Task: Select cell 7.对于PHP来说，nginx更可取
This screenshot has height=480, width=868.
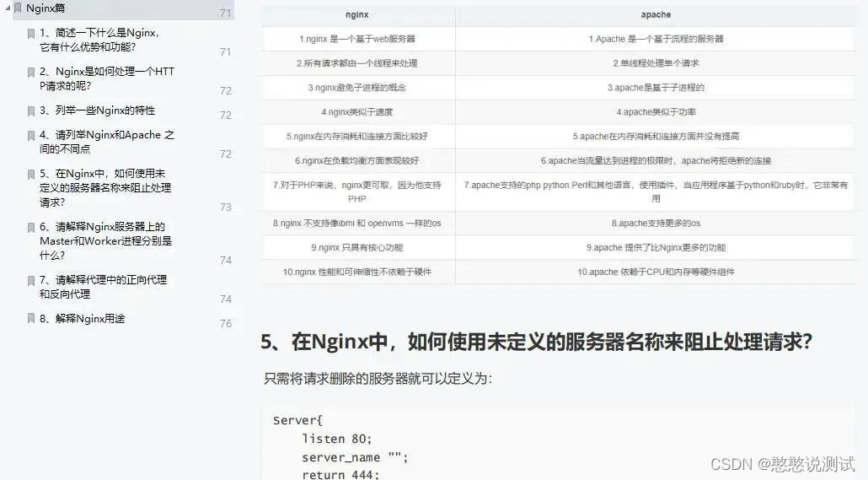Action: pos(357,191)
